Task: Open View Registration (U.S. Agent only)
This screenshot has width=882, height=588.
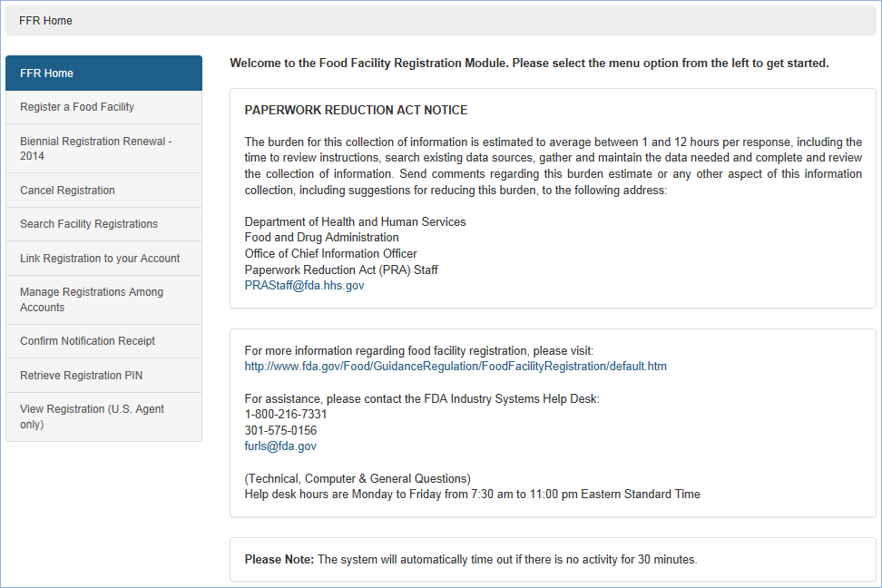Action: 103,416
